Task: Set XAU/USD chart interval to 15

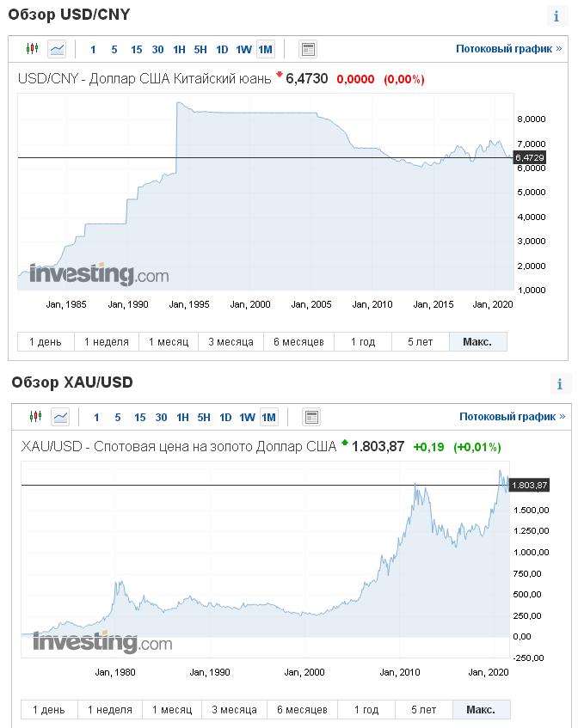Action: [140, 418]
